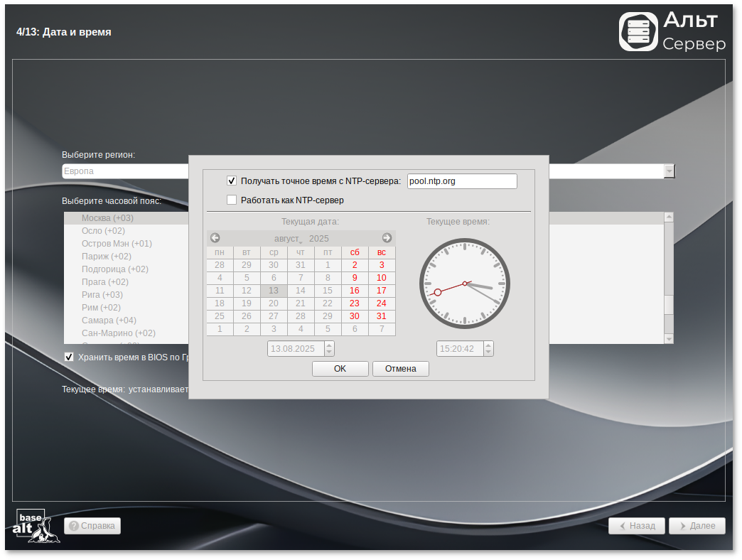Go back with the Назад button
Viewport: 742px width, 560px height.
point(636,526)
